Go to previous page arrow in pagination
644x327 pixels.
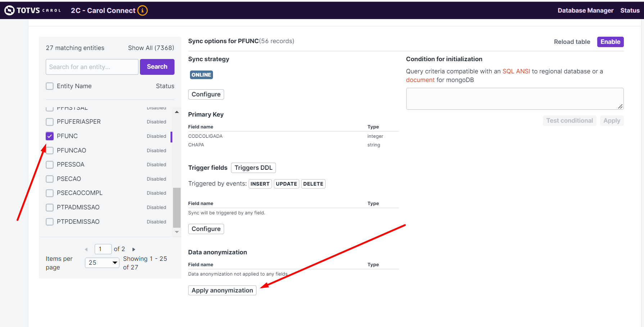[86, 249]
